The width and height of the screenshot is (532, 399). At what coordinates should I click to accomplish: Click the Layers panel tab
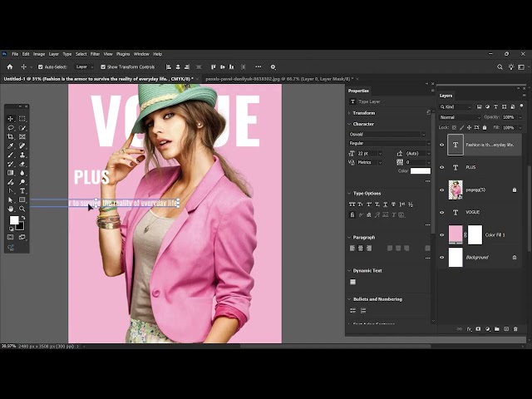[x=446, y=96]
